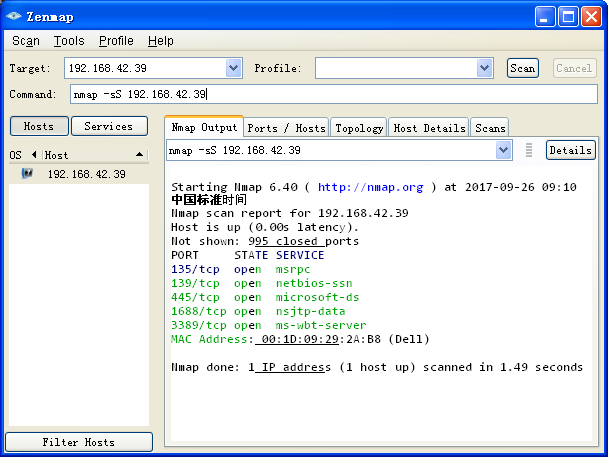Click the MAC Address line in output
Image resolution: width=608 pixels, height=457 pixels.
300,339
